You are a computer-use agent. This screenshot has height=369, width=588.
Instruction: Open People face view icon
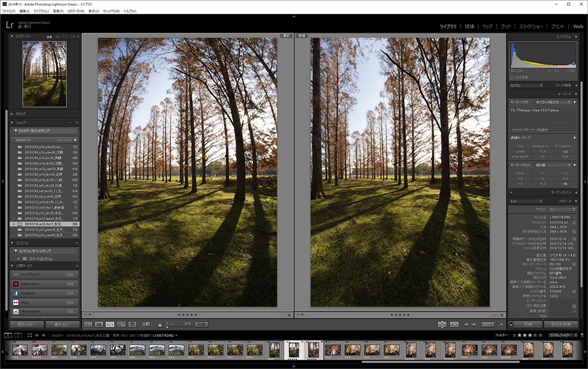pos(132,324)
